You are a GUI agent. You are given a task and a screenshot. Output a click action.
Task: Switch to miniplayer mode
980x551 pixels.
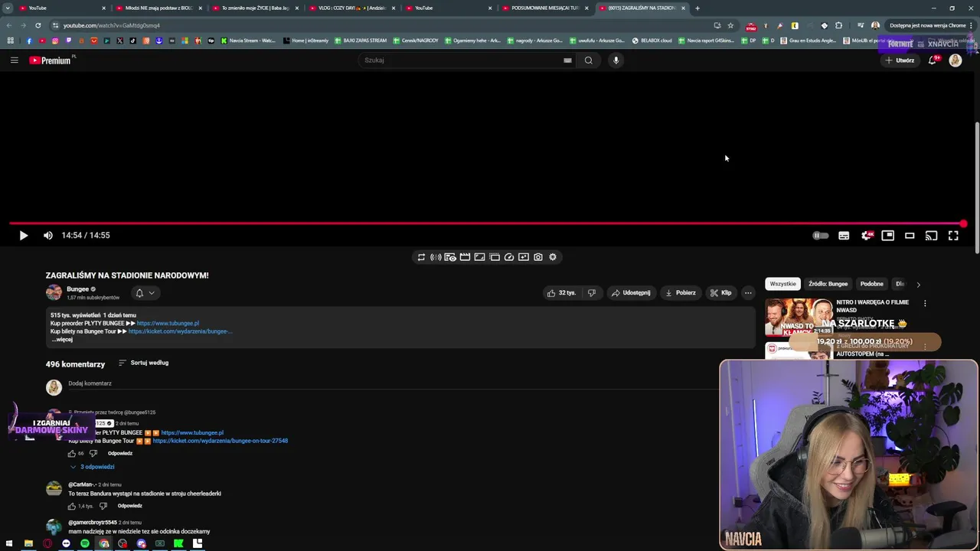pos(888,236)
